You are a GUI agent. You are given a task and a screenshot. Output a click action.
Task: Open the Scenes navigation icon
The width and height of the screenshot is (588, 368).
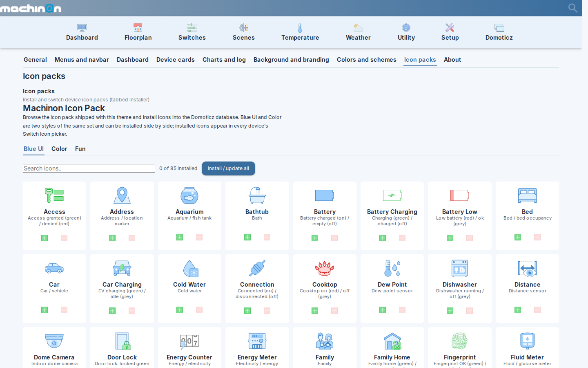tap(244, 28)
